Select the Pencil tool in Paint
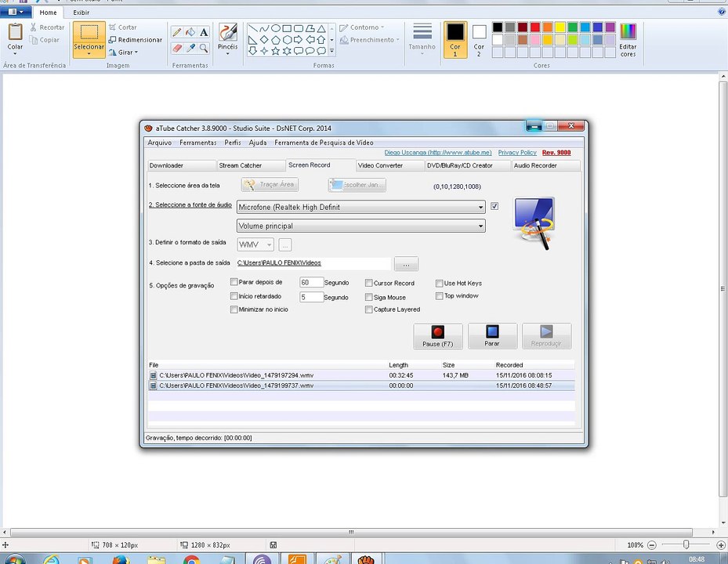 (x=177, y=32)
